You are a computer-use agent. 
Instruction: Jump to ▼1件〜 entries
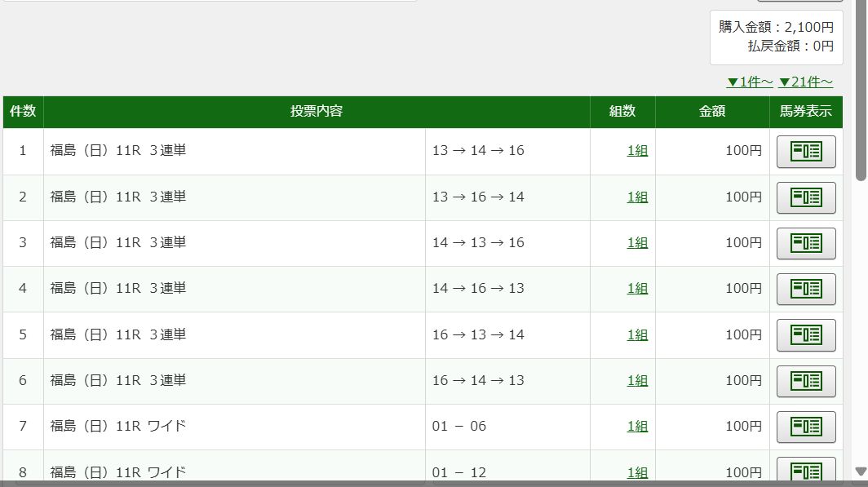point(750,82)
